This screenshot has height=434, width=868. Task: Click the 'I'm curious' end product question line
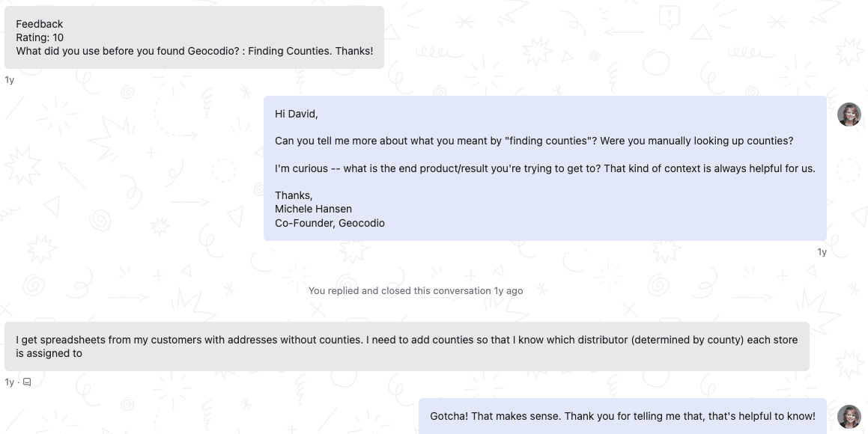coord(545,168)
